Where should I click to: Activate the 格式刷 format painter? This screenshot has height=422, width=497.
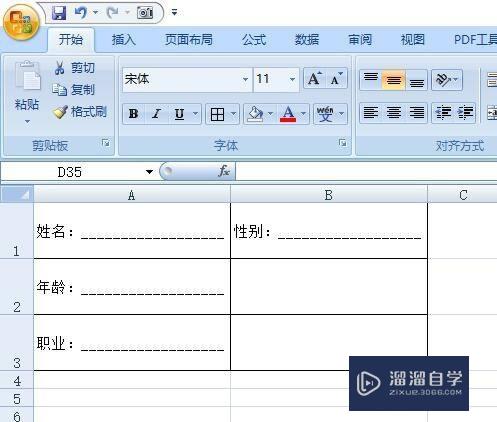point(80,112)
